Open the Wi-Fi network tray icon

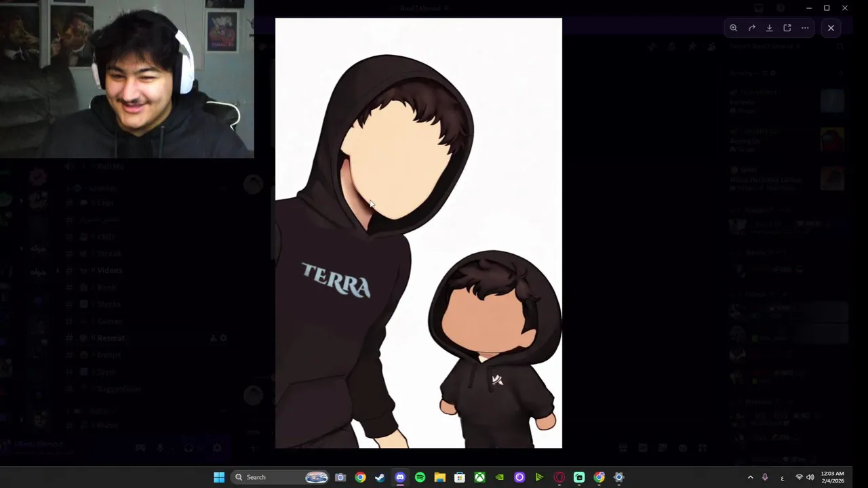coord(799,477)
